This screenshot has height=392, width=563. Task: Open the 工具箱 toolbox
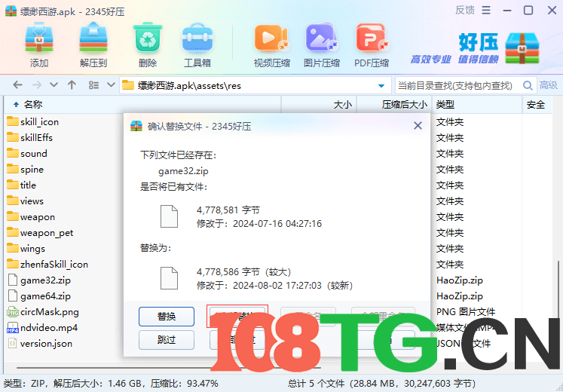coord(197,44)
